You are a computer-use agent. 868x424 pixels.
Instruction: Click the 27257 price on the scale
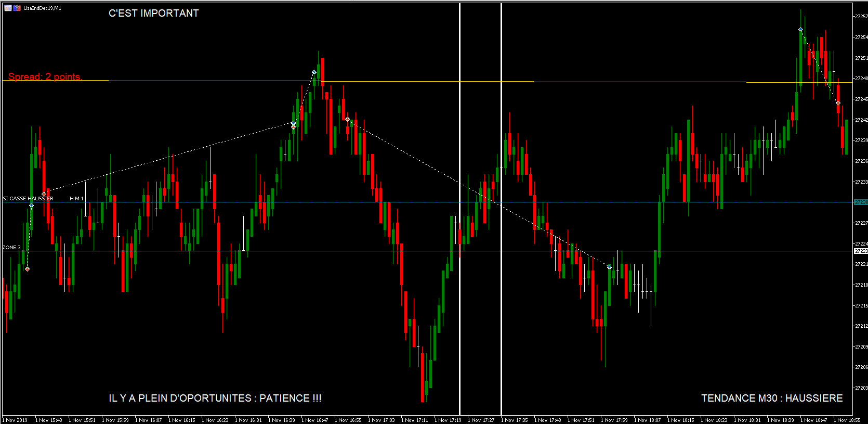pos(861,17)
